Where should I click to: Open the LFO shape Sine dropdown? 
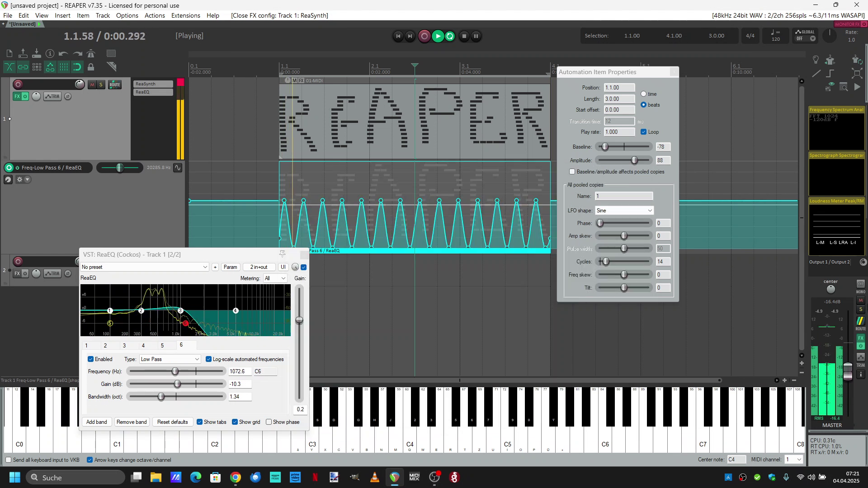[624, 211]
